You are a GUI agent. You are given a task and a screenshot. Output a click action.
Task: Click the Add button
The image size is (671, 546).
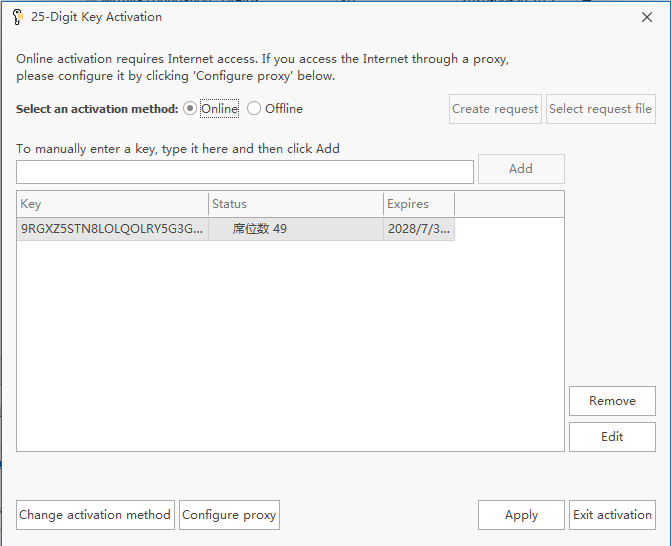pyautogui.click(x=521, y=169)
